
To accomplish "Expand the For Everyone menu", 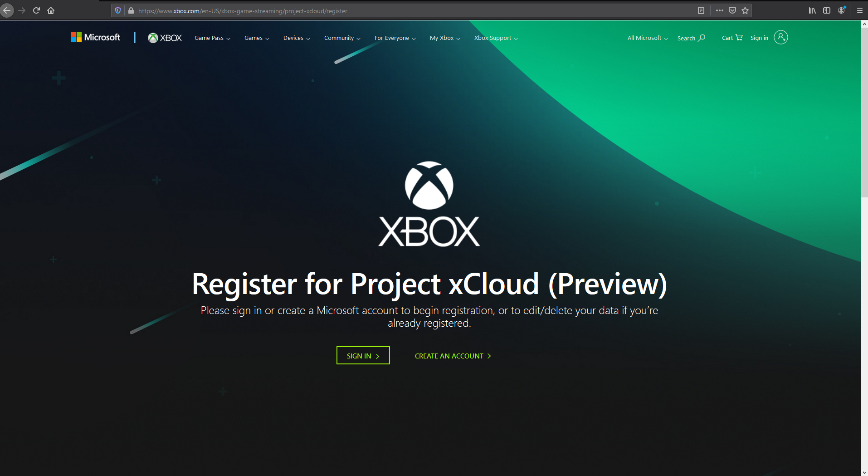I will pyautogui.click(x=395, y=38).
